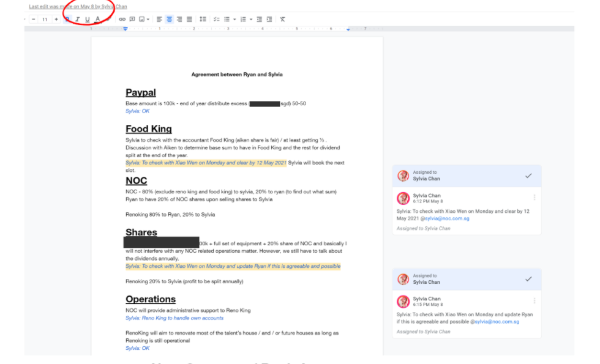Click the insert link icon
This screenshot has height=364, width=600.
[x=122, y=20]
